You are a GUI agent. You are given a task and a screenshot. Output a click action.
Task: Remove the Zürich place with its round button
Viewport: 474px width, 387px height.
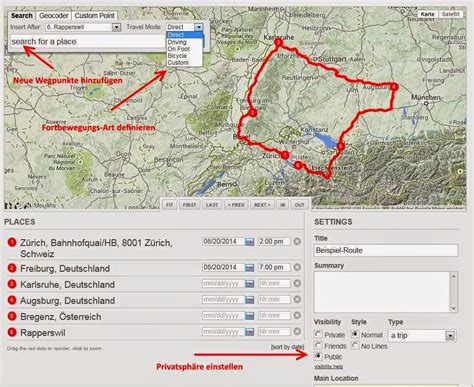click(297, 241)
